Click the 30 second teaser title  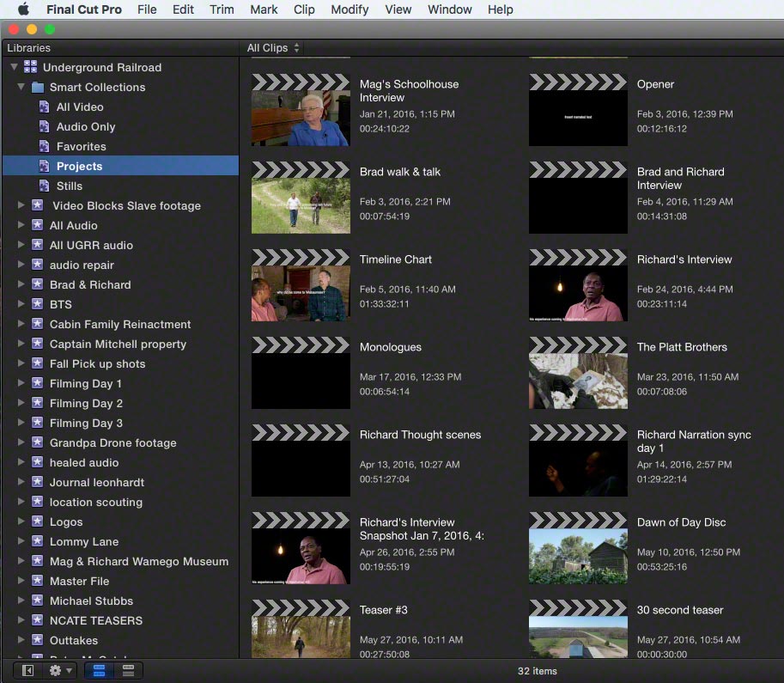click(680, 609)
